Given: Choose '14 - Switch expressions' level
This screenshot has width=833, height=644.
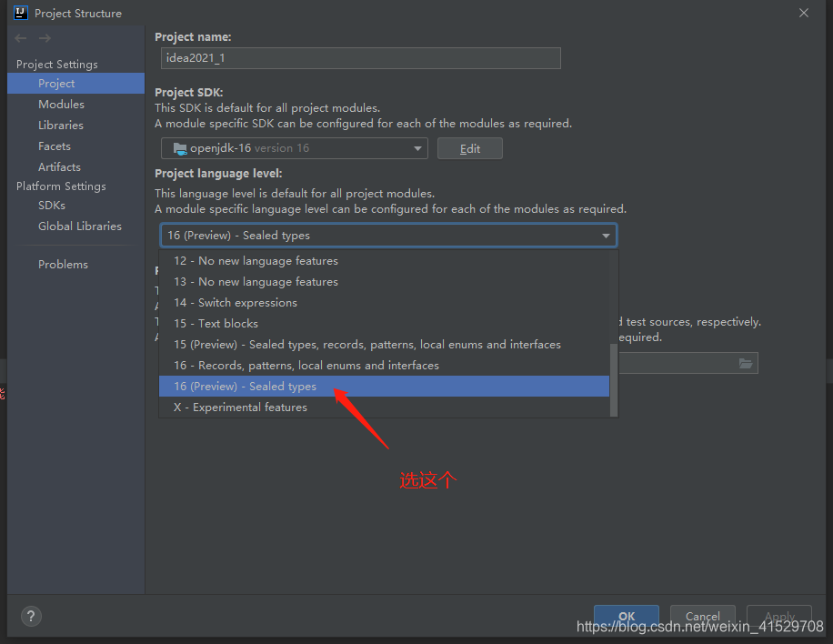Looking at the screenshot, I should pyautogui.click(x=384, y=302).
